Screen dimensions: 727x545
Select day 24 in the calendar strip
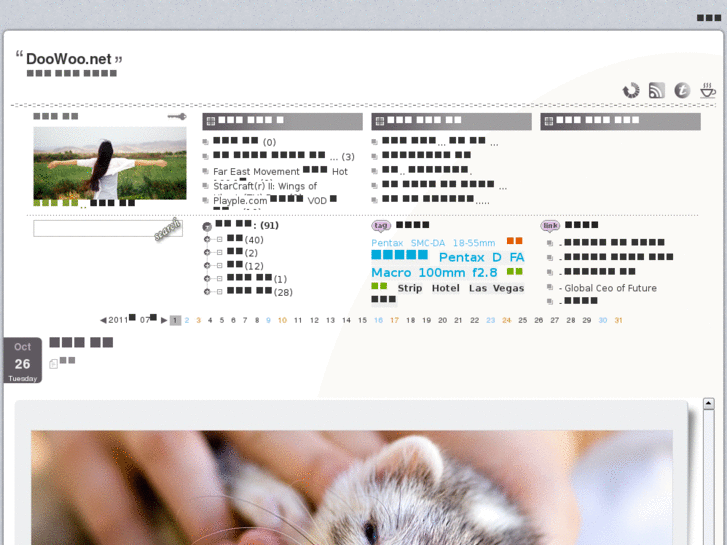(x=506, y=320)
